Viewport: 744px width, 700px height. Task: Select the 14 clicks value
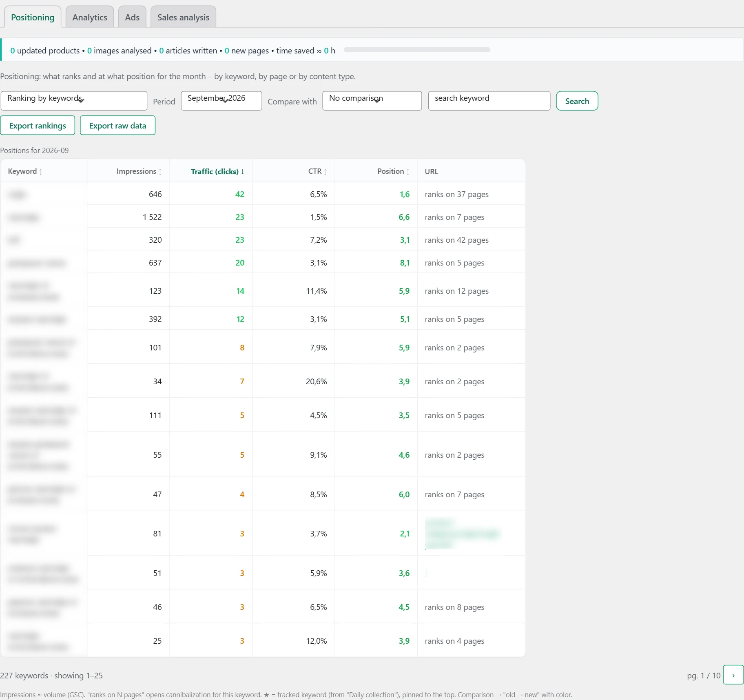click(x=240, y=291)
